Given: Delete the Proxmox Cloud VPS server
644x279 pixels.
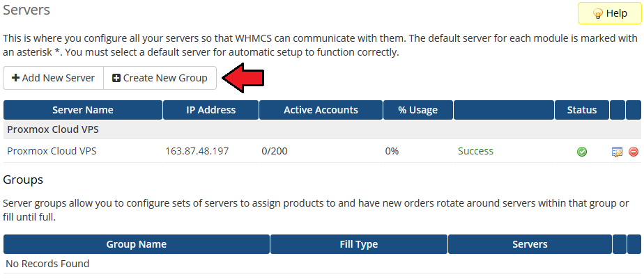Looking at the screenshot, I should [x=634, y=152].
